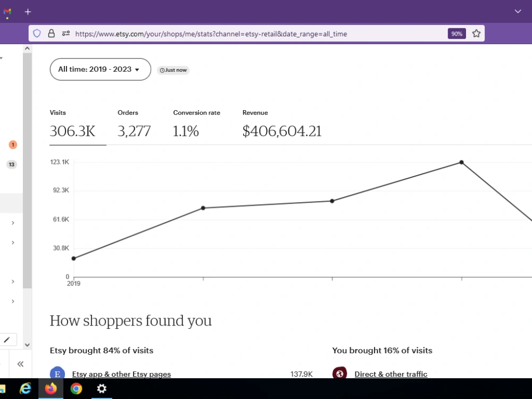This screenshot has height=399, width=532.
Task: Click the Just now refresh badge
Action: pos(173,70)
